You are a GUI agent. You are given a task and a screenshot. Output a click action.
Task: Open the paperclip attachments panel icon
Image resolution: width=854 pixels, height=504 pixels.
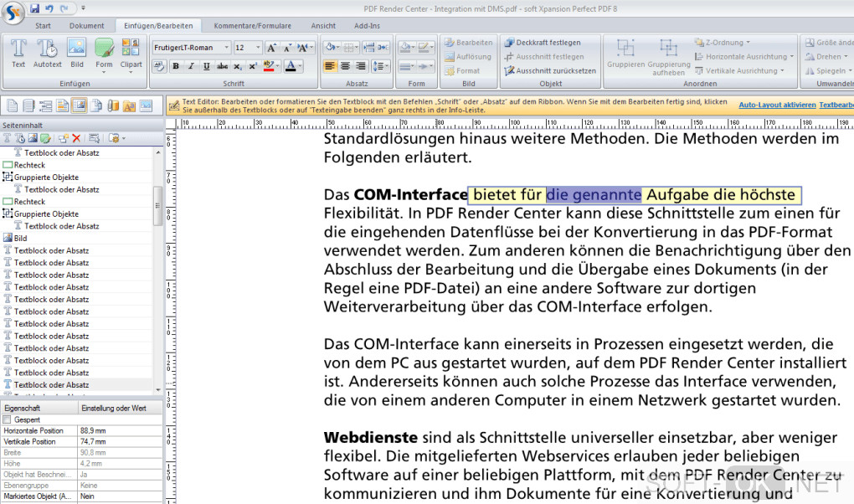click(x=112, y=105)
